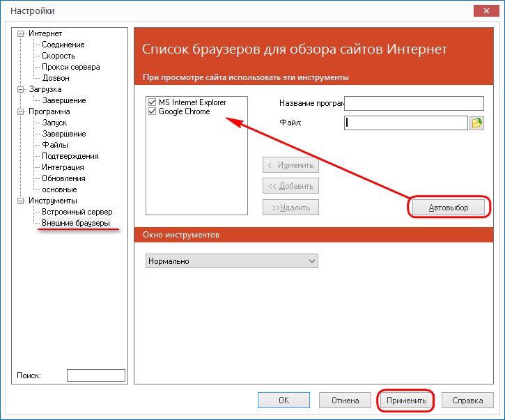
Task: Select Подтверждения in settings tree
Action: [x=70, y=156]
